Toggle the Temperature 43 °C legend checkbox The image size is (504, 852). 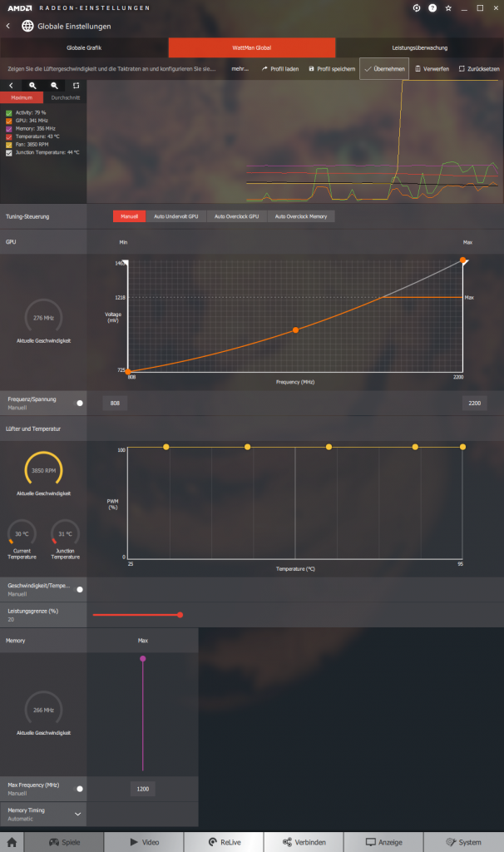tap(8, 137)
